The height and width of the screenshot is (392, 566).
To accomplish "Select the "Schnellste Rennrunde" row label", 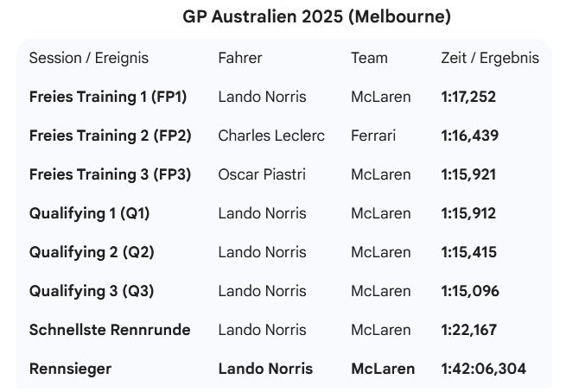I will (x=110, y=330).
